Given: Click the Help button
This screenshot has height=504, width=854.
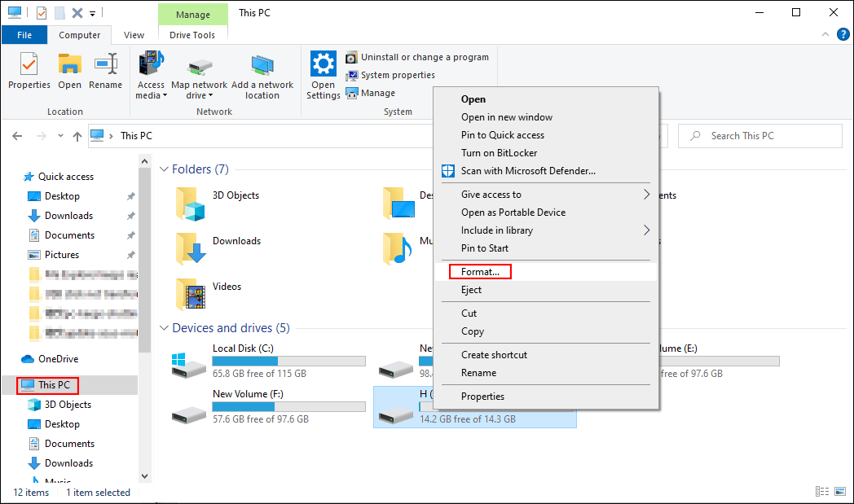Looking at the screenshot, I should pyautogui.click(x=843, y=35).
